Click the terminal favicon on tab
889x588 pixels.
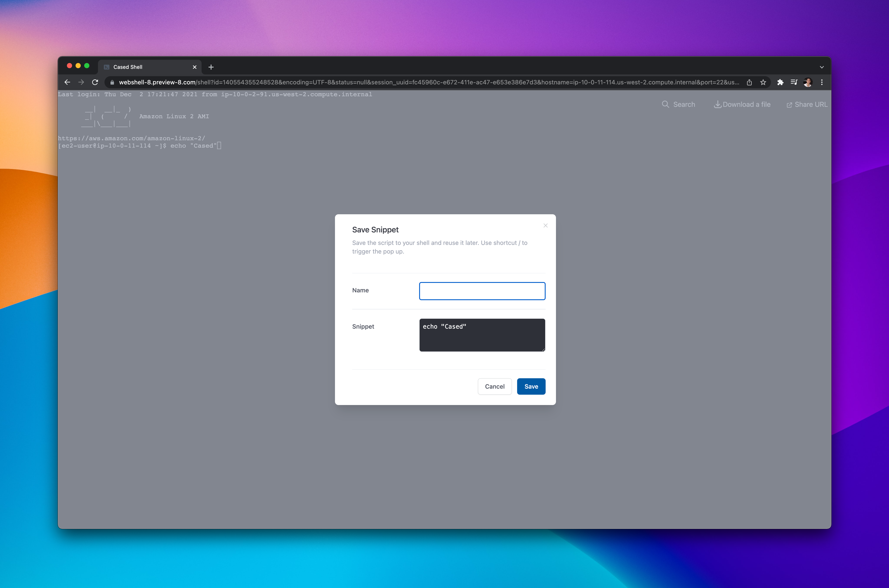pyautogui.click(x=107, y=67)
